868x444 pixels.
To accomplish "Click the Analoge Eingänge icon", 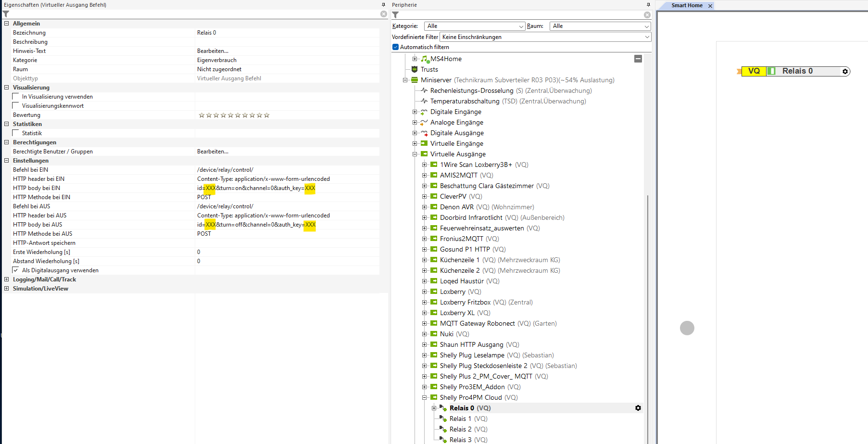I will [x=424, y=122].
